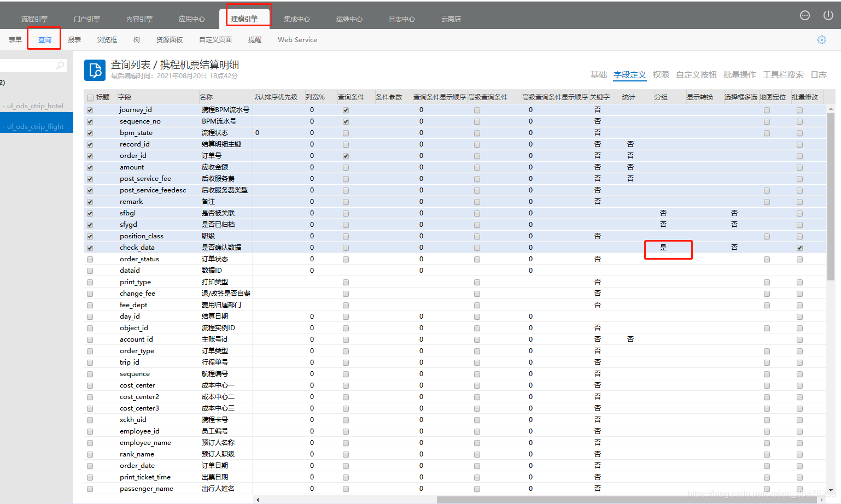This screenshot has width=841, height=504.
Task: Open the 日志 settings tab
Action: (819, 75)
